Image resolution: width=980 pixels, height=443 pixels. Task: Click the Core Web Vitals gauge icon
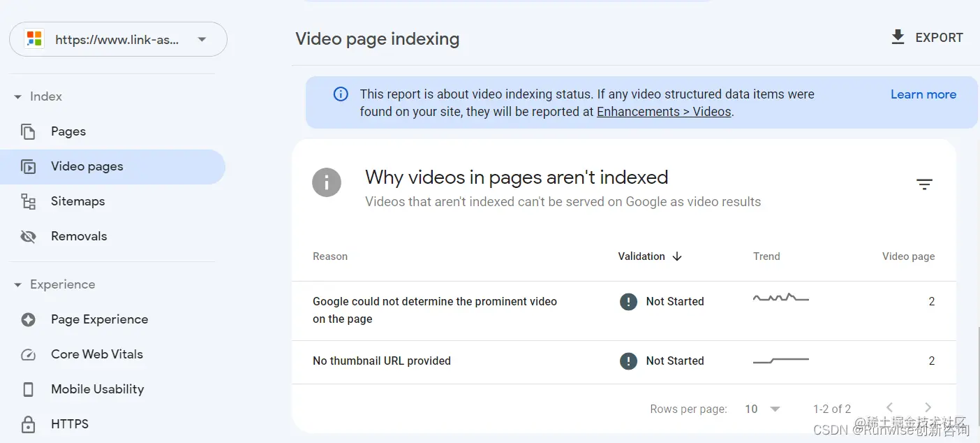click(28, 354)
